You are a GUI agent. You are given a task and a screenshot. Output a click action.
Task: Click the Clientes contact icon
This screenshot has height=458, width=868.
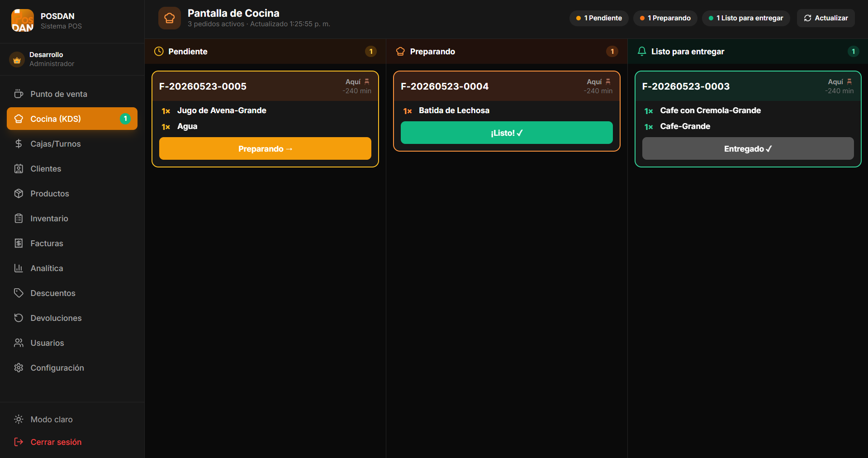coord(19,168)
